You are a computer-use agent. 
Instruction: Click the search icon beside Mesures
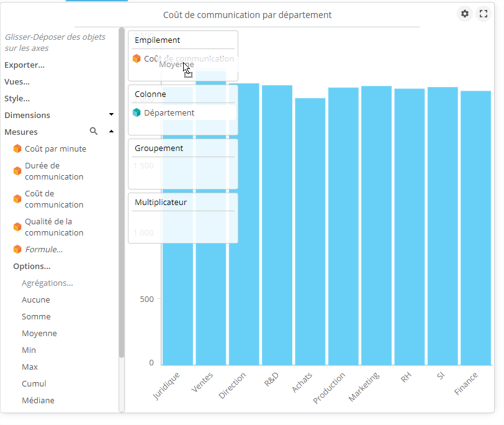94,132
